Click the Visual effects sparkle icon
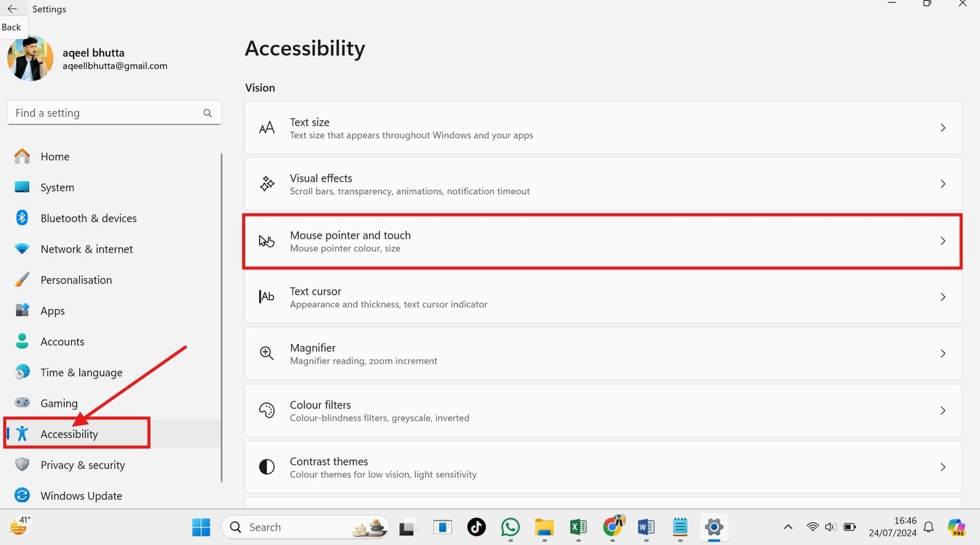 click(267, 184)
